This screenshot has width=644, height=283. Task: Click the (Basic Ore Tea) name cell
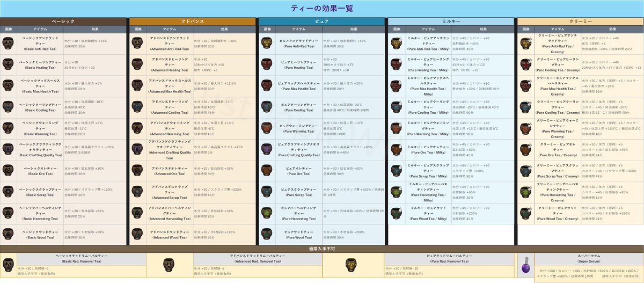[40, 170]
